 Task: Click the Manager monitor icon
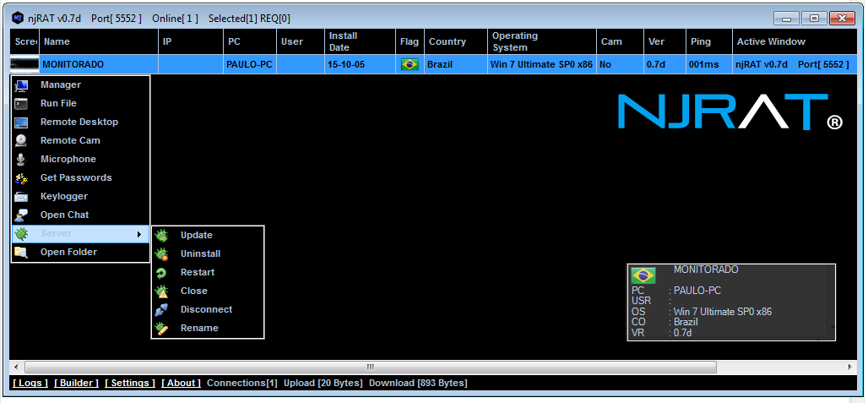[21, 85]
